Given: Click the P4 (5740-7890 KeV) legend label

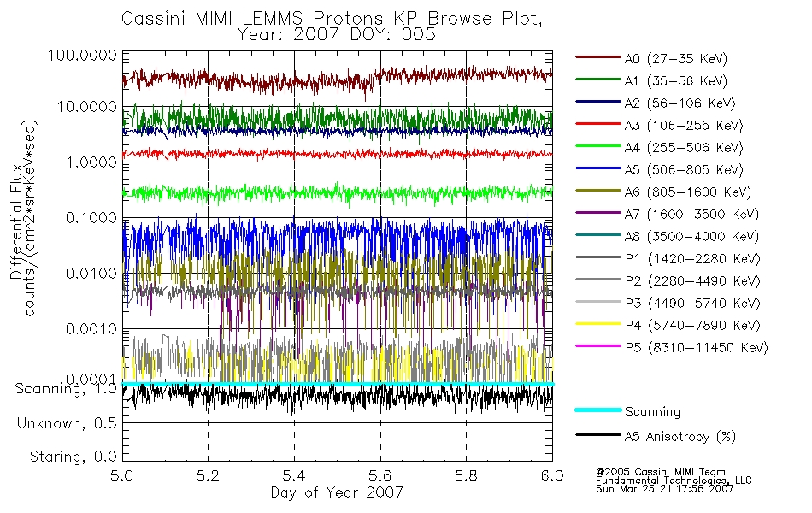Looking at the screenshot, I should (x=692, y=326).
